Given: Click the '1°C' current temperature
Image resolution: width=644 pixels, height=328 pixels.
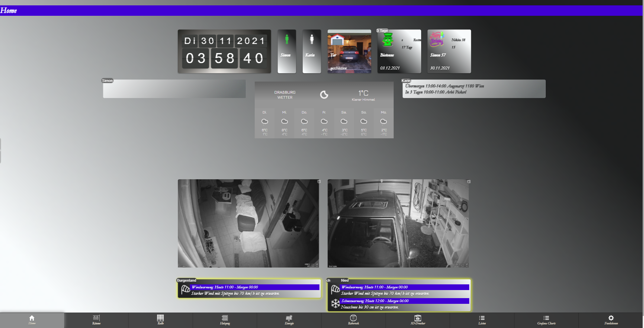Looking at the screenshot, I should click(363, 93).
